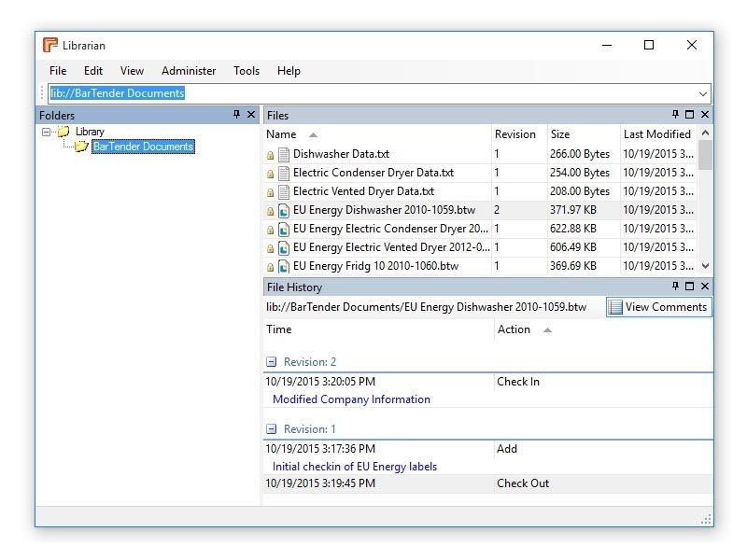Select file EU Energy Fridg 10 2010-1060.btw
This screenshot has width=747, height=560.
(375, 266)
